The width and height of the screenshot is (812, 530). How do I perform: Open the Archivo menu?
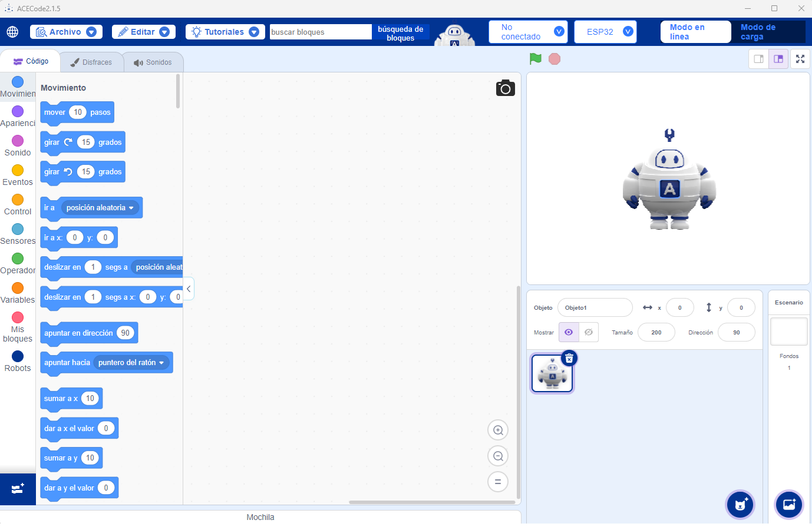coord(66,32)
